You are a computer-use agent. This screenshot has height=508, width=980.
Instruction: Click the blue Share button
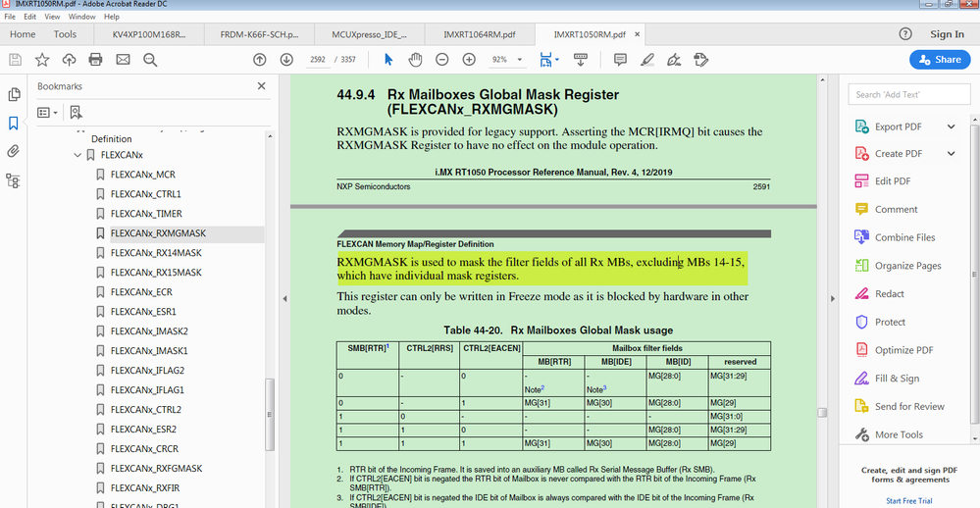coord(940,60)
